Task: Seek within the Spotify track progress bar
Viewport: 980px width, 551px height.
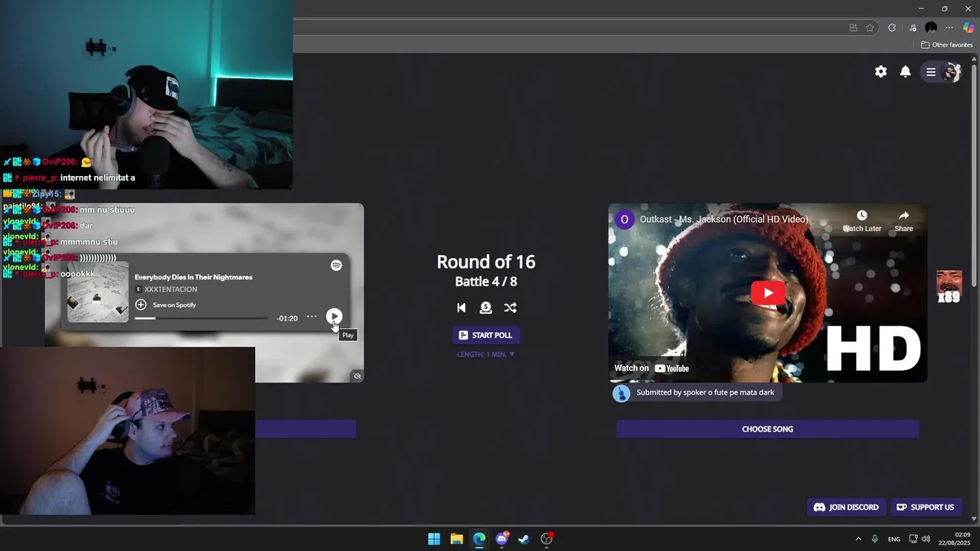Action: point(201,318)
